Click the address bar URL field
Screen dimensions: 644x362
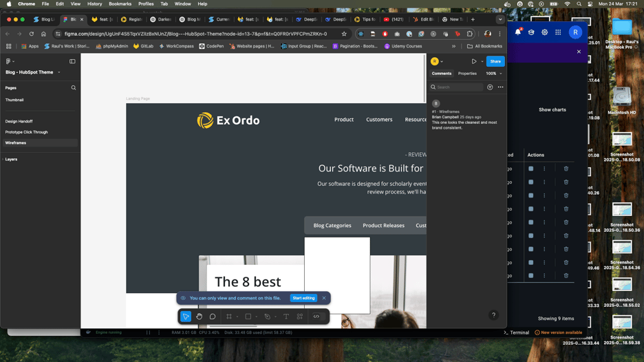(197, 34)
